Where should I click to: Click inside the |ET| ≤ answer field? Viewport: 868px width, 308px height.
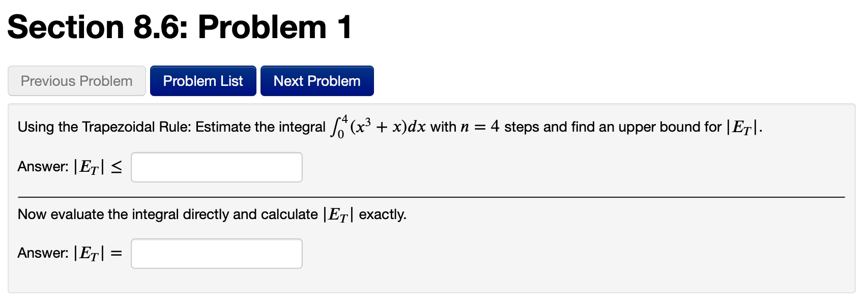coord(216,167)
